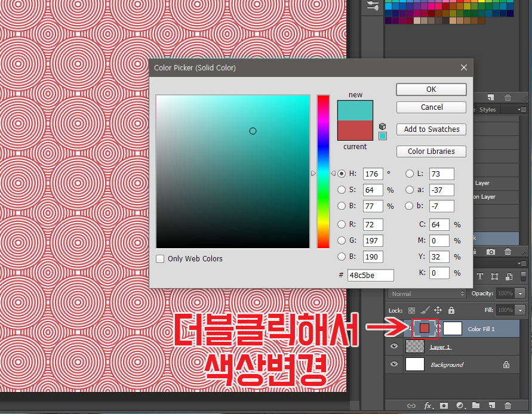Viewport: 532px width, 414px height.
Task: Open the Fill slider dropdown arrow
Action: [x=520, y=310]
